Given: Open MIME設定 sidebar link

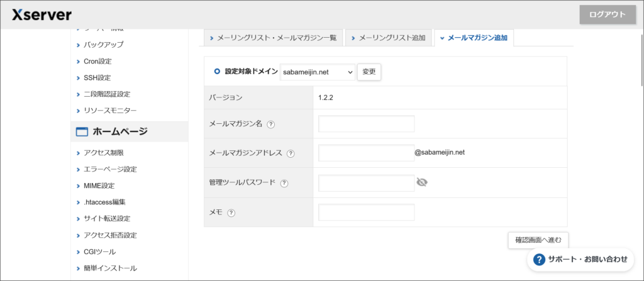Looking at the screenshot, I should (99, 185).
